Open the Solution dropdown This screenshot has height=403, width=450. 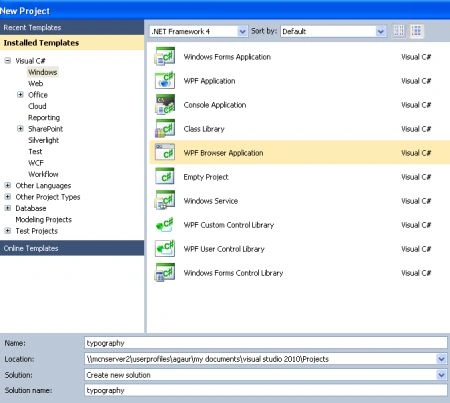click(x=441, y=375)
